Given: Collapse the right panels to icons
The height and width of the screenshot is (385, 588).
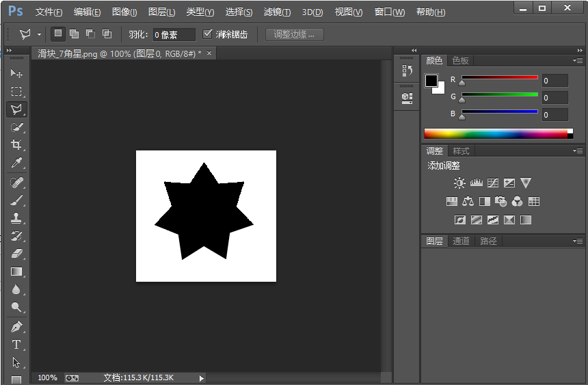Looking at the screenshot, I should (580, 51).
